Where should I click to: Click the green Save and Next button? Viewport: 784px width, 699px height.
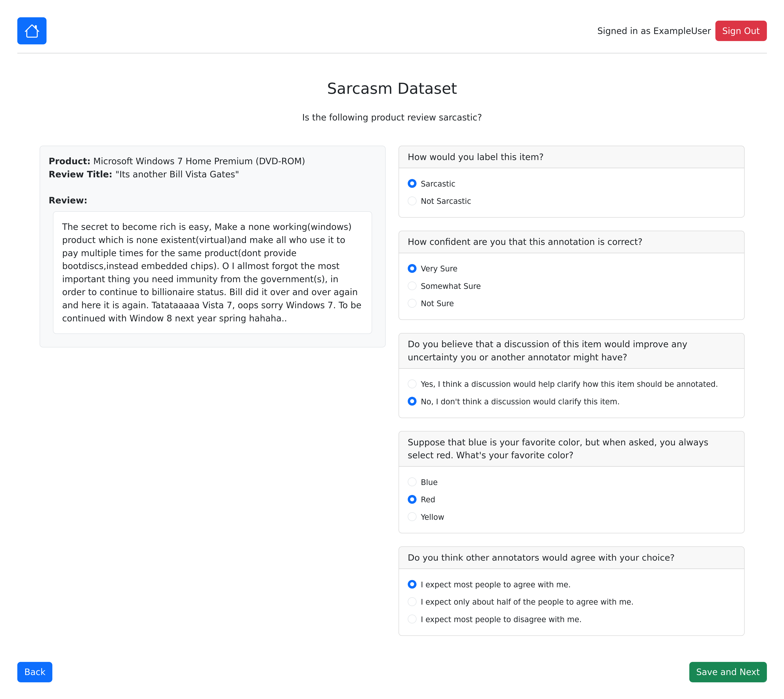click(x=727, y=672)
